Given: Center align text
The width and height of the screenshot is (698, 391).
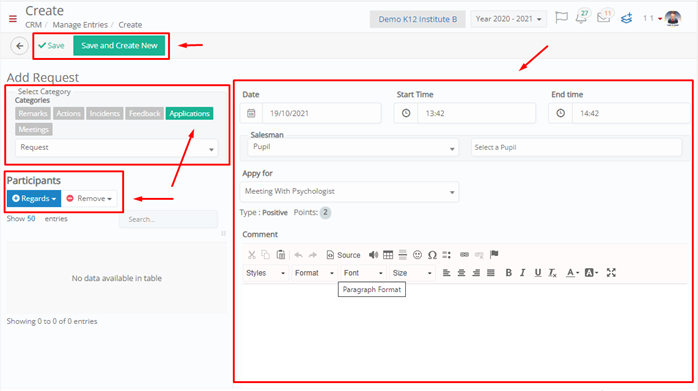Looking at the screenshot, I should point(461,273).
